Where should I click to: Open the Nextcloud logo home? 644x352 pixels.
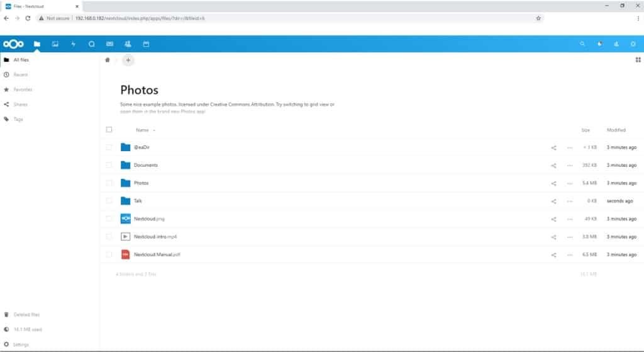click(13, 44)
